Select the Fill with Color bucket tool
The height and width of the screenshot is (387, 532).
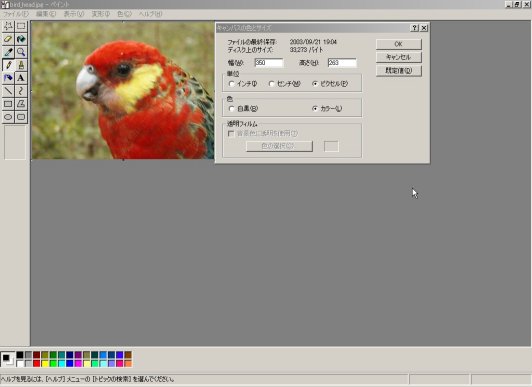(21, 39)
